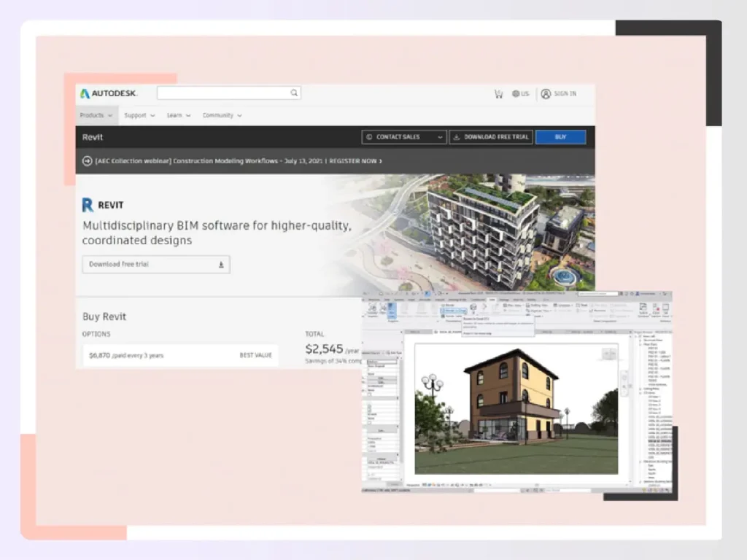Click the Sign In person icon
The width and height of the screenshot is (747, 560).
click(x=546, y=93)
